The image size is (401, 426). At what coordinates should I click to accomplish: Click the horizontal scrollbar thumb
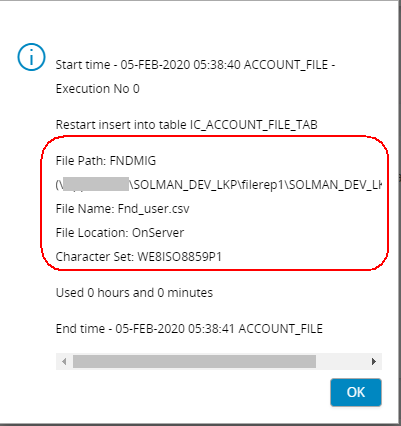click(x=194, y=361)
